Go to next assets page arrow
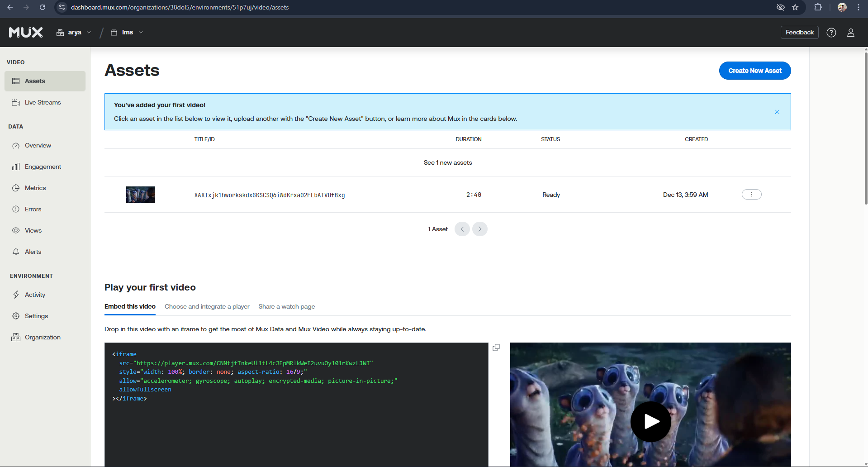 coord(479,229)
